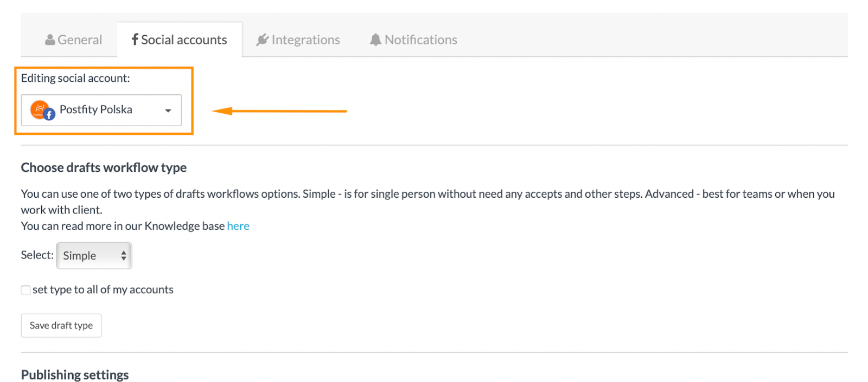This screenshot has width=868, height=382.
Task: Click the orange Postfity Polska avatar
Action: click(x=39, y=108)
